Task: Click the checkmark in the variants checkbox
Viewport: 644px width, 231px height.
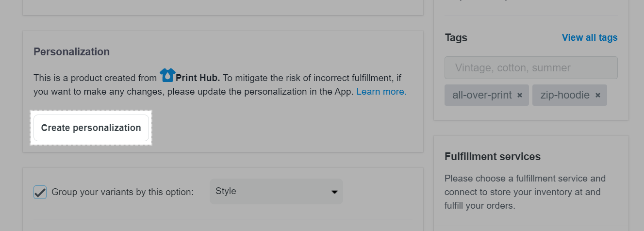Action: [40, 192]
